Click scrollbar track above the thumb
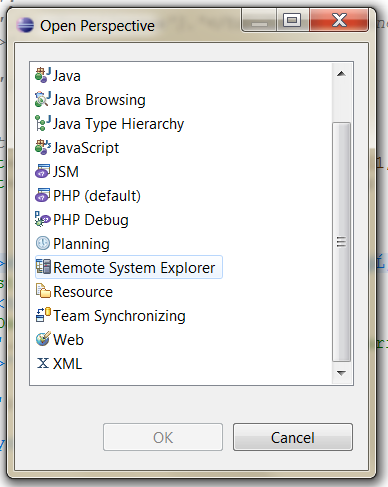Screen dimensions: 388x487 (341, 103)
